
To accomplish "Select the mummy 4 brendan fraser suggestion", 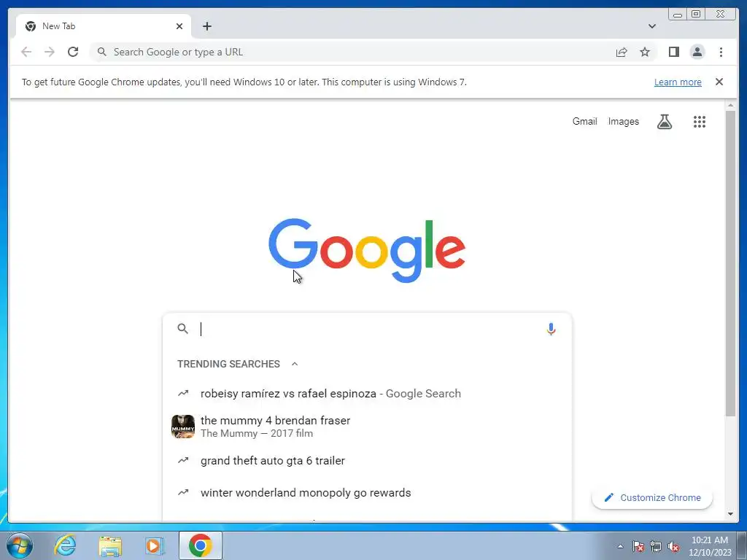I will coord(367,426).
